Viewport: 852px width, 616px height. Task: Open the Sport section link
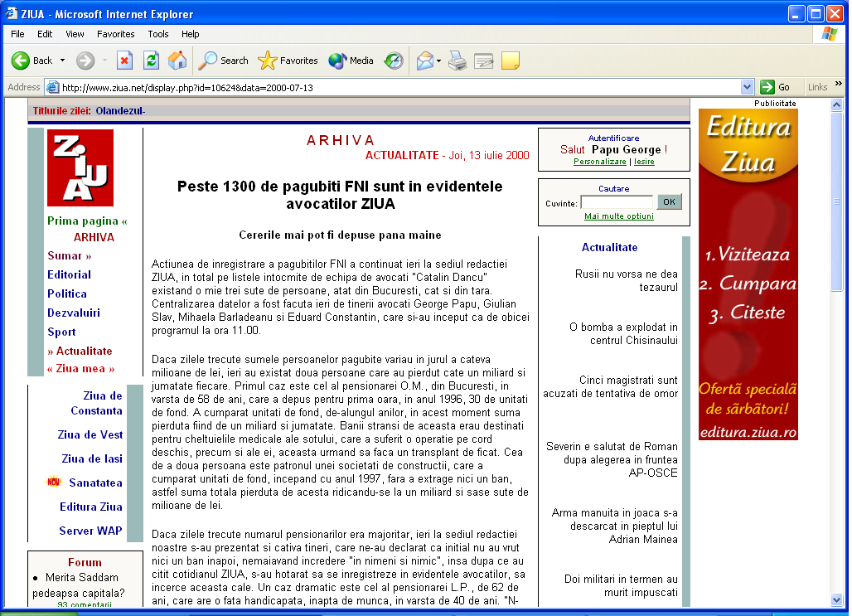[61, 332]
